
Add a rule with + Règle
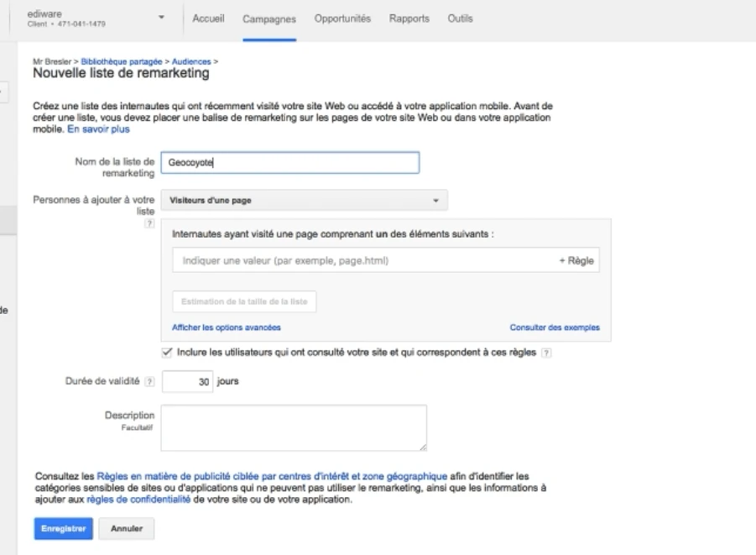[x=576, y=261]
